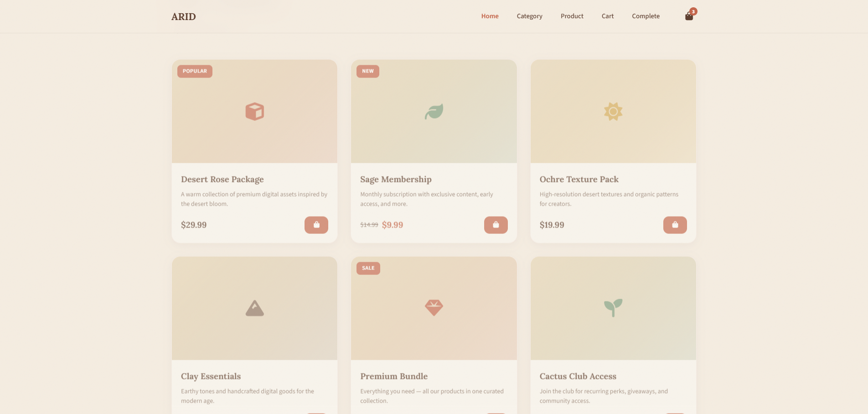Open the Product nav link
Image resolution: width=868 pixels, height=414 pixels.
pyautogui.click(x=572, y=16)
